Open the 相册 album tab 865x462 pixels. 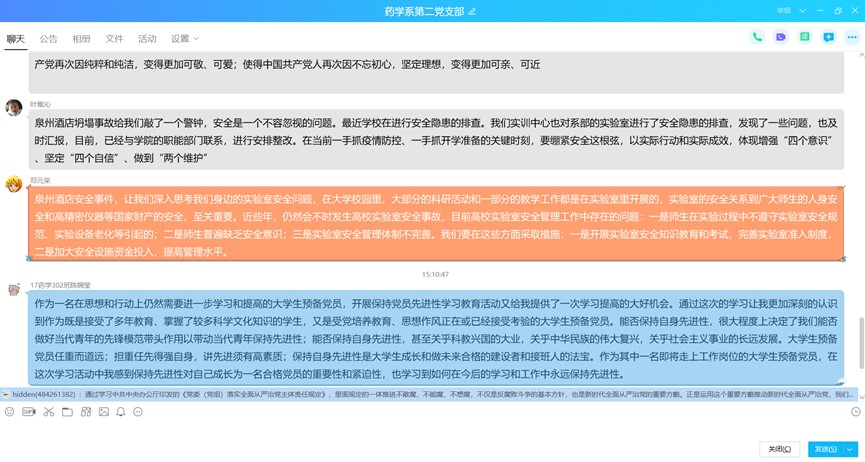81,39
